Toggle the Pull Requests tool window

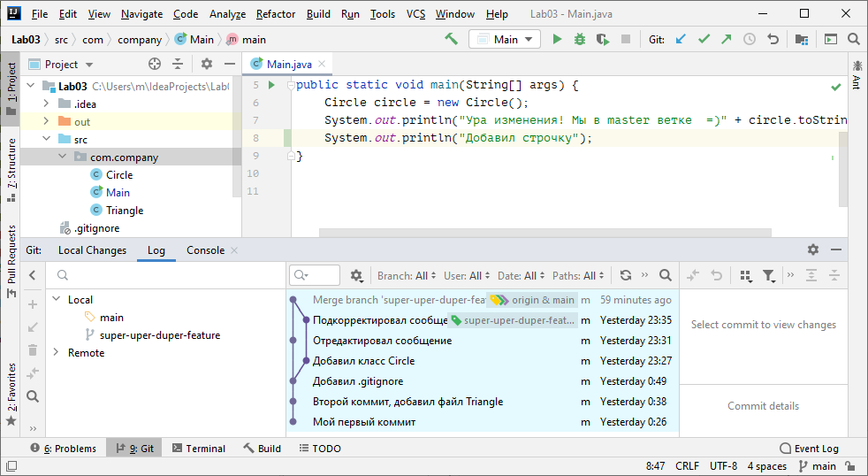(11, 262)
